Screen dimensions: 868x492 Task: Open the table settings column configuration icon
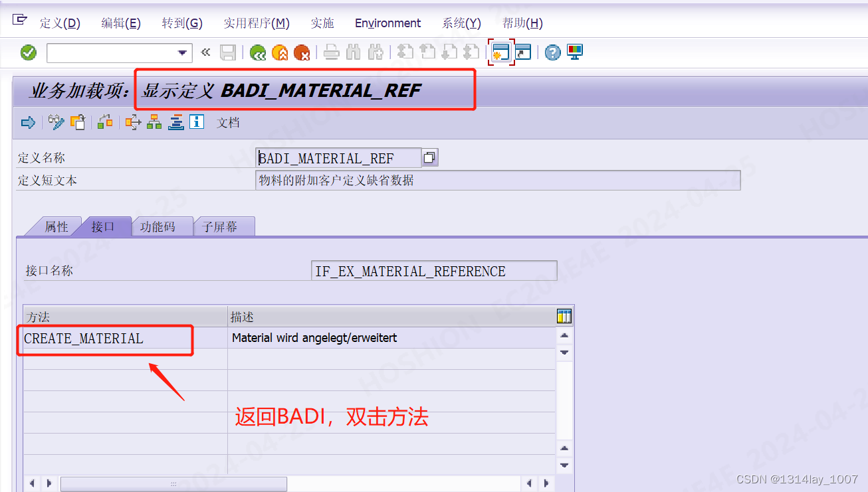[x=564, y=317]
